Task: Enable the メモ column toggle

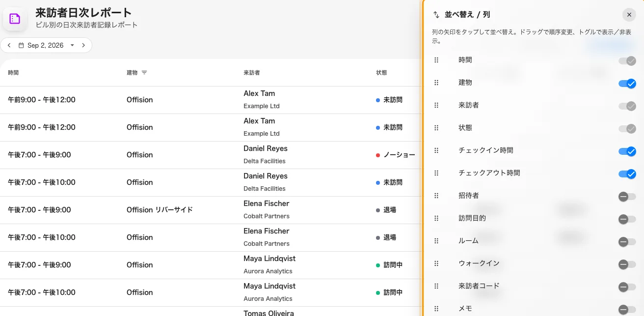Action: (x=627, y=310)
